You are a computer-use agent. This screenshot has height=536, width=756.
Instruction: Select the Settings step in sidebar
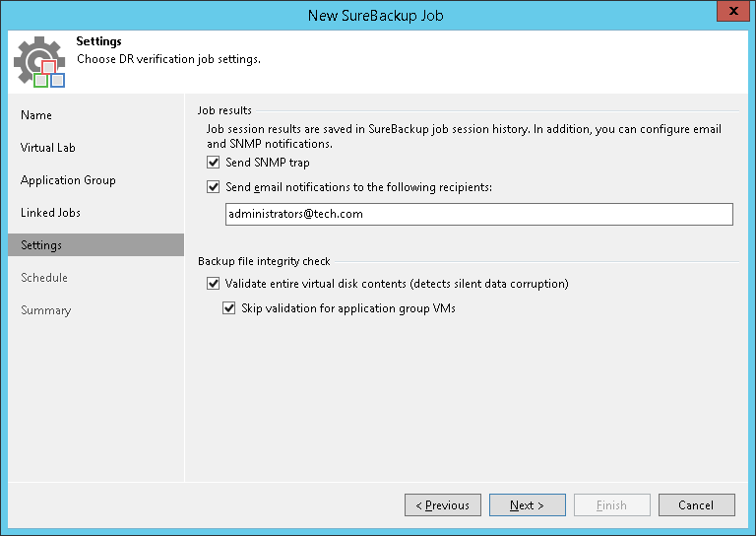pyautogui.click(x=41, y=245)
